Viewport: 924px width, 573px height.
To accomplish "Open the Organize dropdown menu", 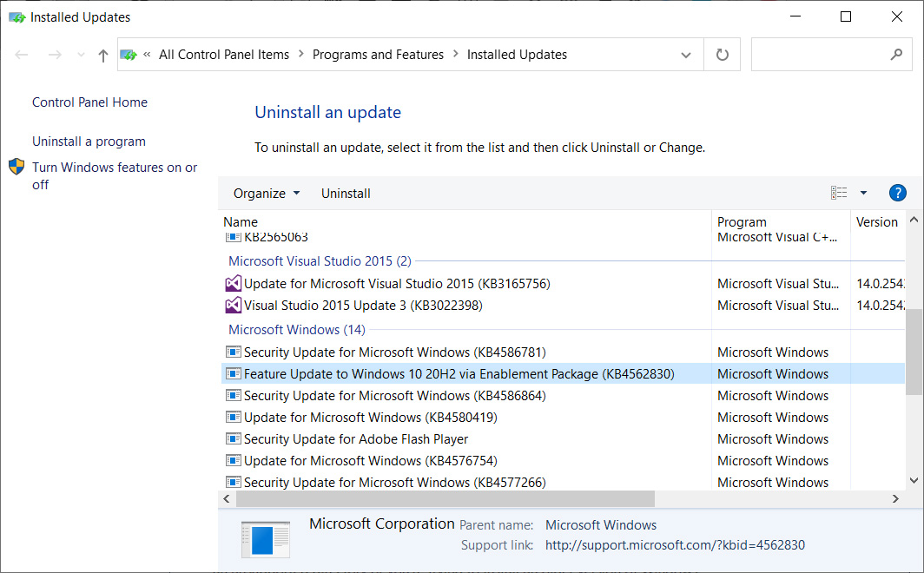I will click(266, 193).
